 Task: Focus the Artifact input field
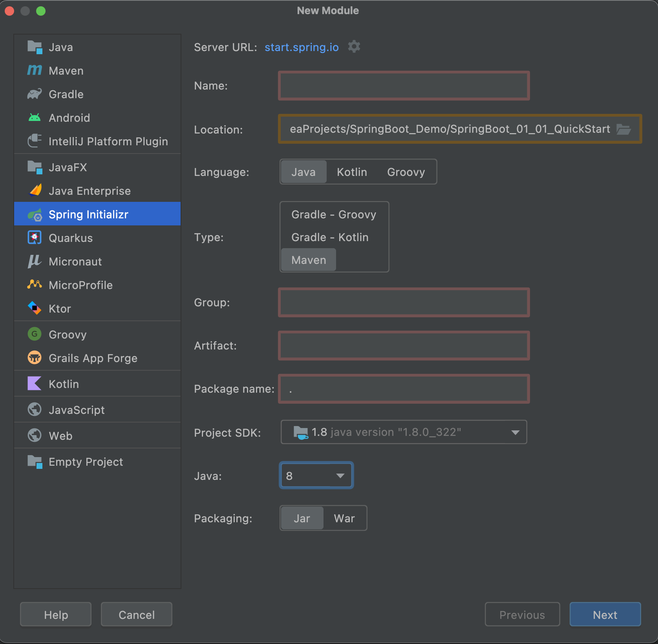pyautogui.click(x=404, y=346)
